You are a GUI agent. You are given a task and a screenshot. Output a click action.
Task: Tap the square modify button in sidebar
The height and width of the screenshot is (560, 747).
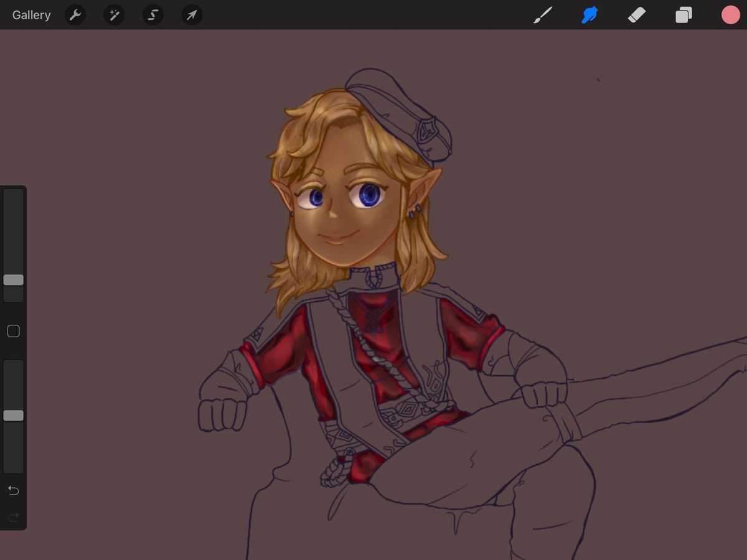coord(13,331)
